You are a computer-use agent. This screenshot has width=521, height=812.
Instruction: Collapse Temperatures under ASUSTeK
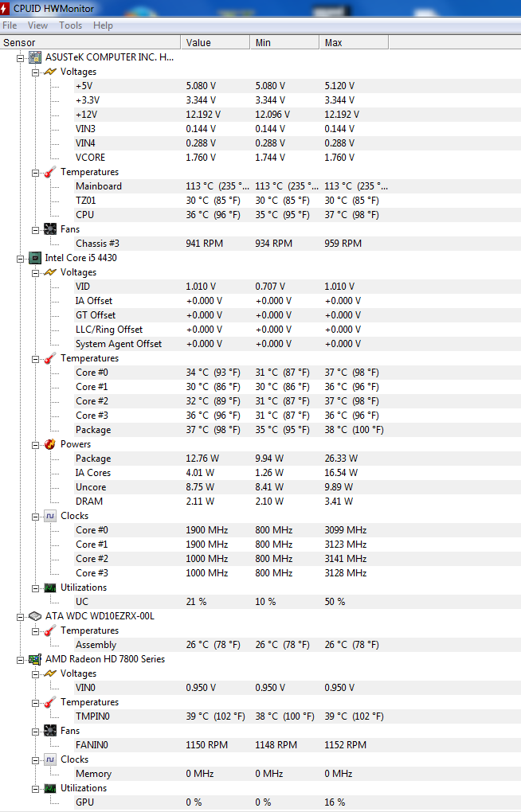(x=35, y=173)
